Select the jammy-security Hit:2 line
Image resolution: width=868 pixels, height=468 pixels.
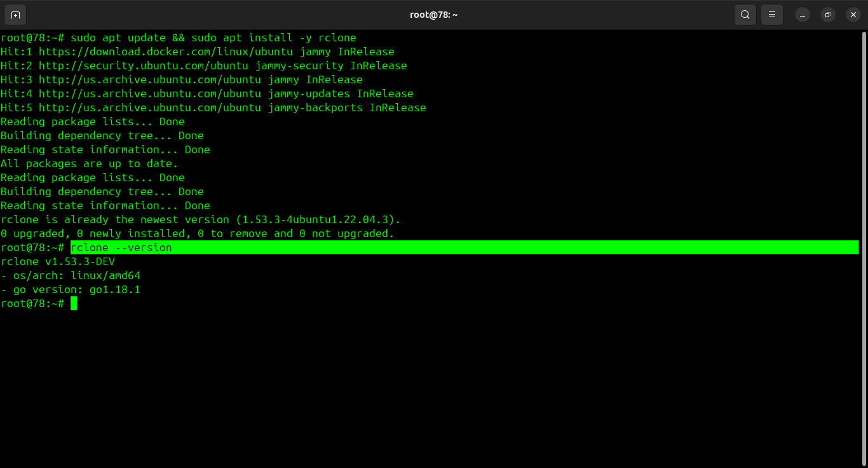pos(204,65)
